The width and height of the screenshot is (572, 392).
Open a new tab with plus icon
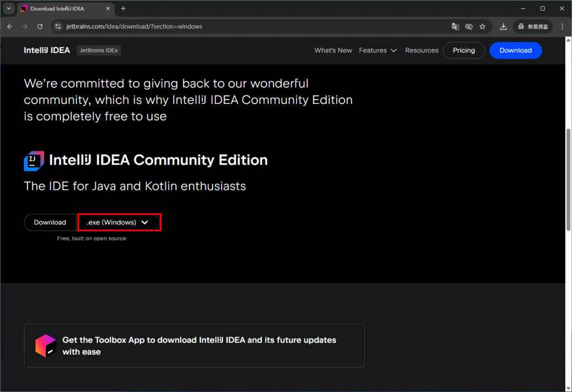[x=123, y=8]
